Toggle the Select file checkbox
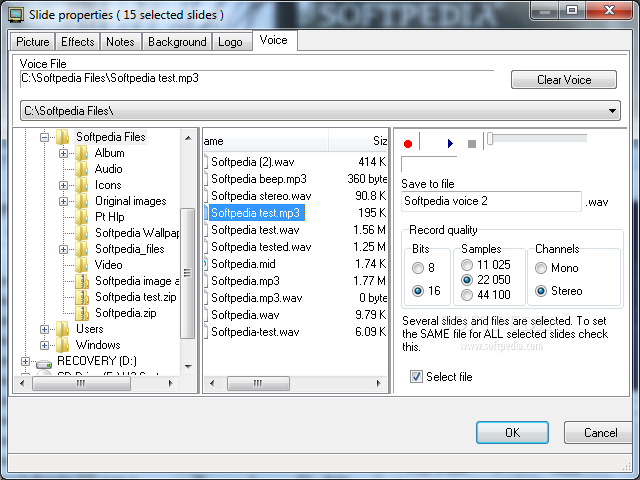Viewport: 640px width, 480px height. pos(416,376)
